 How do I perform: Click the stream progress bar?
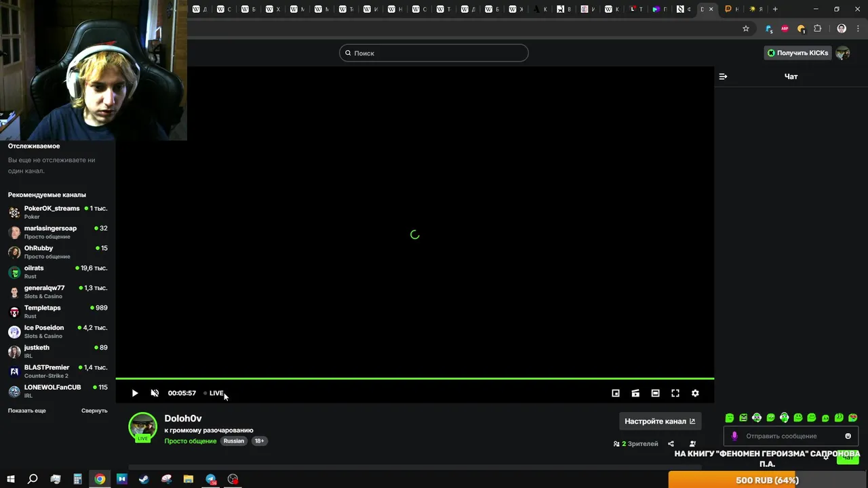pyautogui.click(x=415, y=378)
